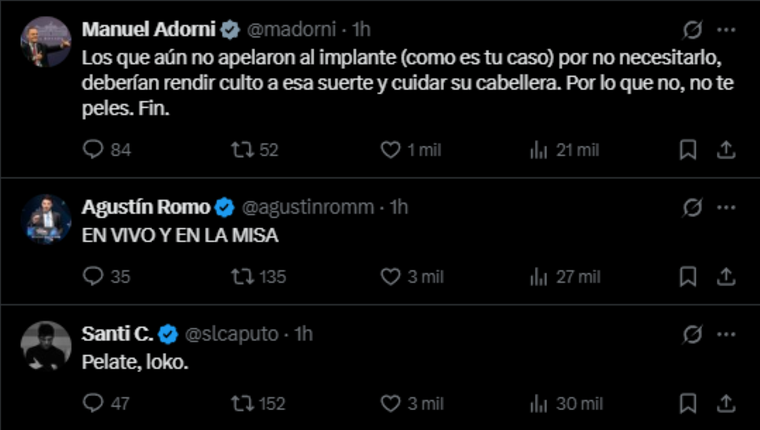Image resolution: width=760 pixels, height=430 pixels.
Task: Bookmark Manuel Adorni's tweet
Action: [688, 150]
